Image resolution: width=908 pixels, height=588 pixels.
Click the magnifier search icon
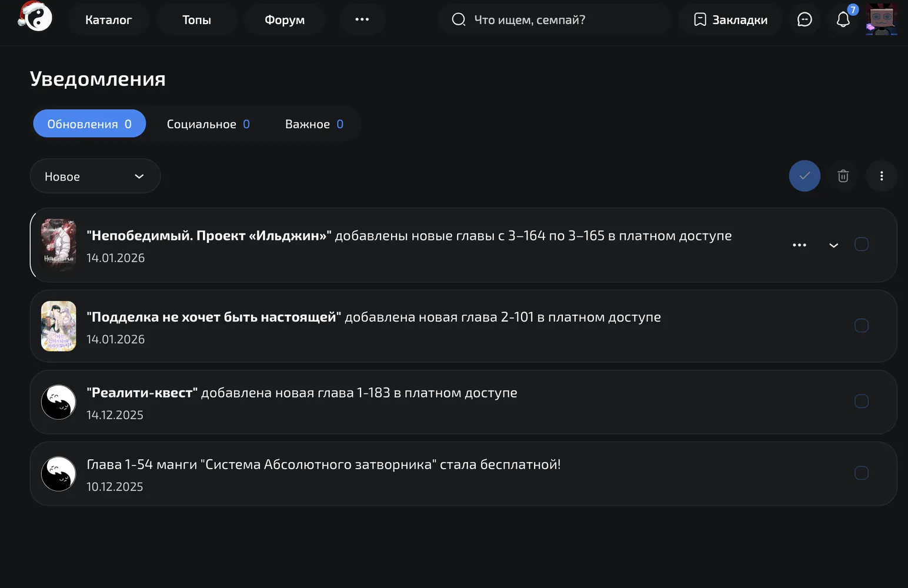(x=459, y=20)
